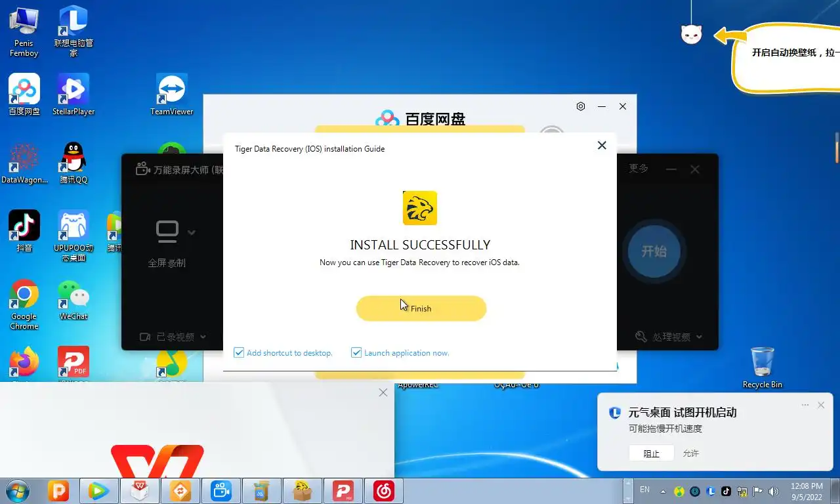The image size is (840, 504).
Task: Switch the EN input language indicator
Action: (644, 490)
